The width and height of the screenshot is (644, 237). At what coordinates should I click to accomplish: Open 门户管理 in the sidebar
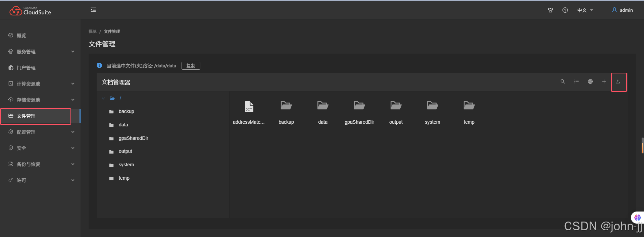coord(40,68)
